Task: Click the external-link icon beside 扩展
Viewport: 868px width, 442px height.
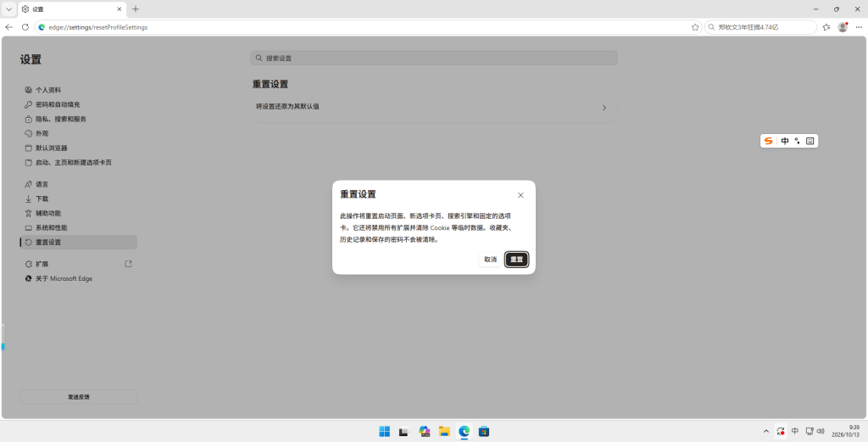Action: coord(129,264)
